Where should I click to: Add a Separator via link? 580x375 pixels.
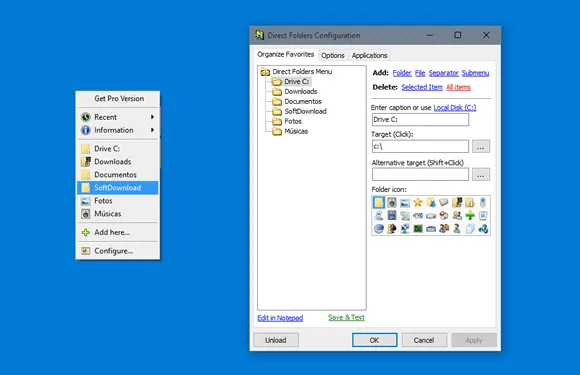[x=444, y=73]
